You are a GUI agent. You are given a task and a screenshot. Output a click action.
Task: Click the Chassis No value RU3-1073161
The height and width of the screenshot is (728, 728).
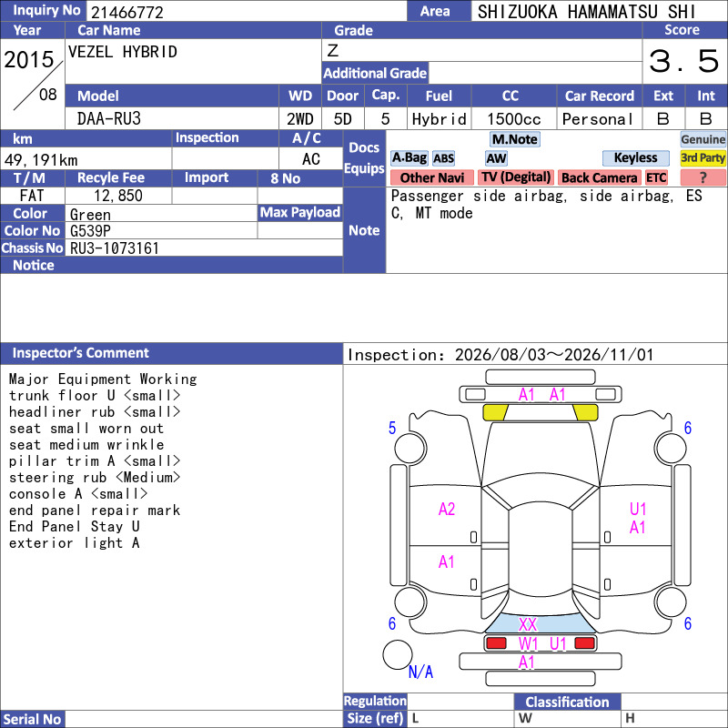tap(115, 248)
